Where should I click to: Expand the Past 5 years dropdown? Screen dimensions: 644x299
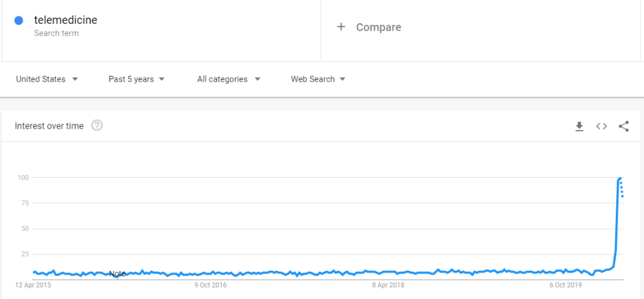coord(136,79)
